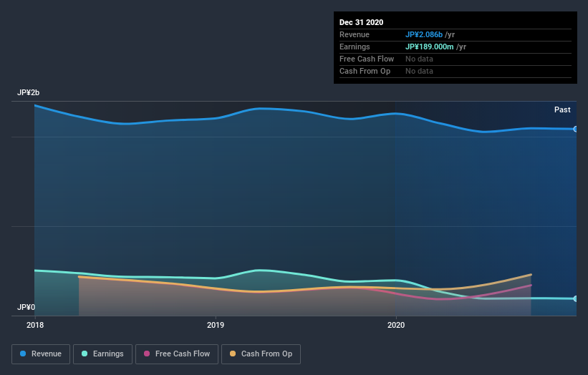Click the JP¥2.086b revenue value
588x375 pixels.
[x=424, y=34]
